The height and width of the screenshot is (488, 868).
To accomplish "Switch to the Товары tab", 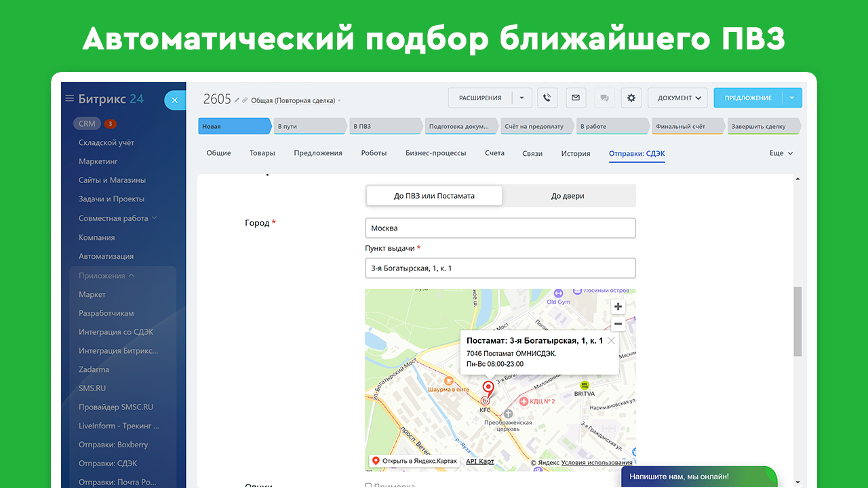I will [262, 153].
